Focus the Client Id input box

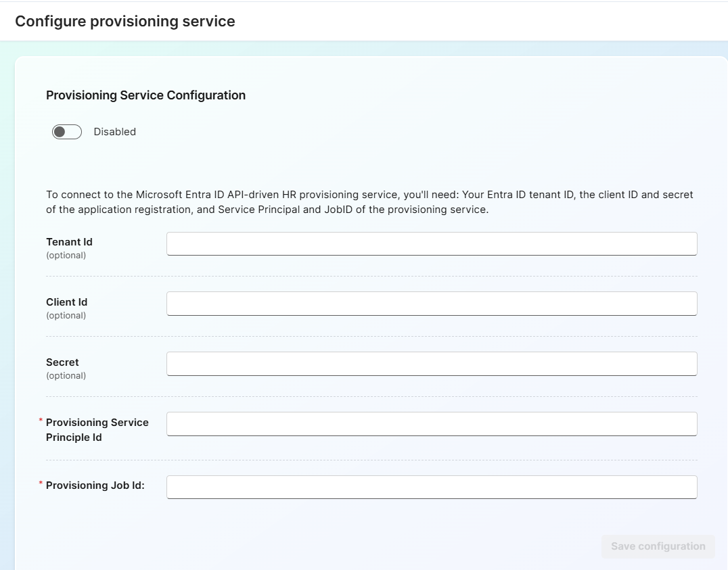click(431, 304)
